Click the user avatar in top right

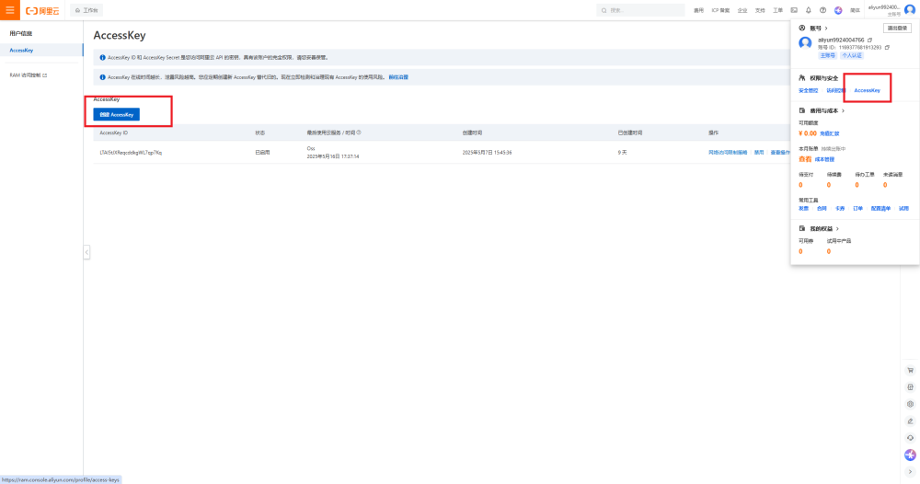click(909, 10)
